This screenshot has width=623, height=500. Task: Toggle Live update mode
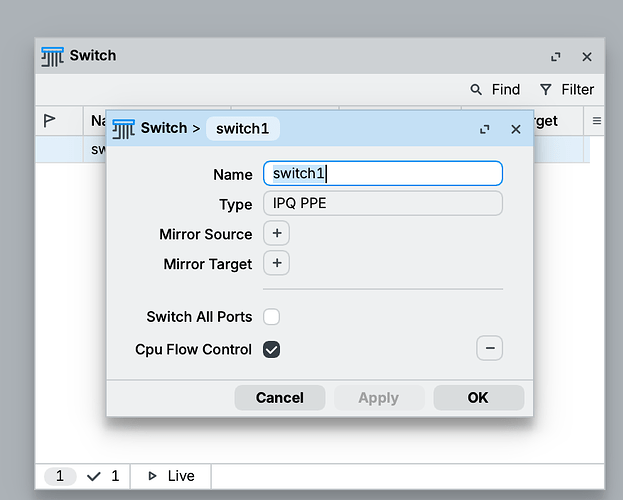coord(171,476)
